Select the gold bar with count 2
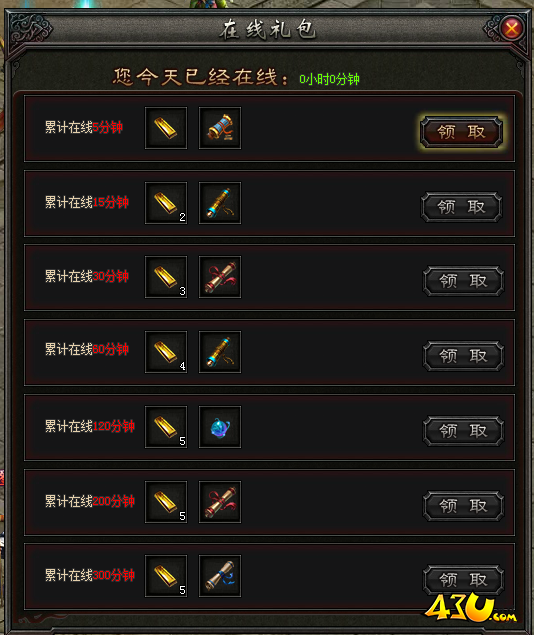 [x=166, y=203]
